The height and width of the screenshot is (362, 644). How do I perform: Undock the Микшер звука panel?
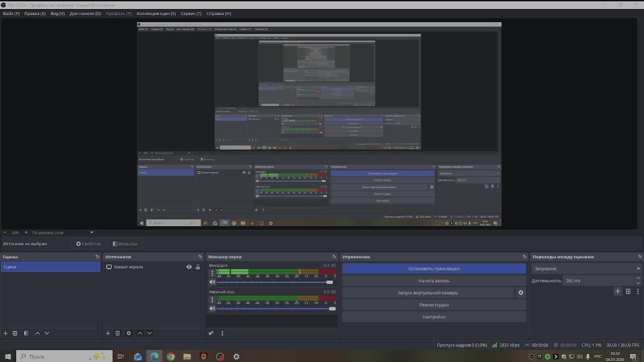click(x=334, y=257)
